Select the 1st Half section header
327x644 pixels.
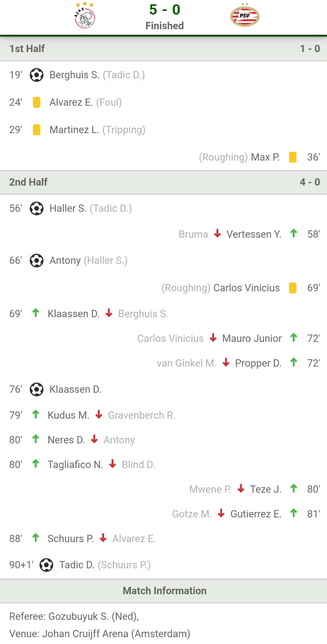click(163, 49)
